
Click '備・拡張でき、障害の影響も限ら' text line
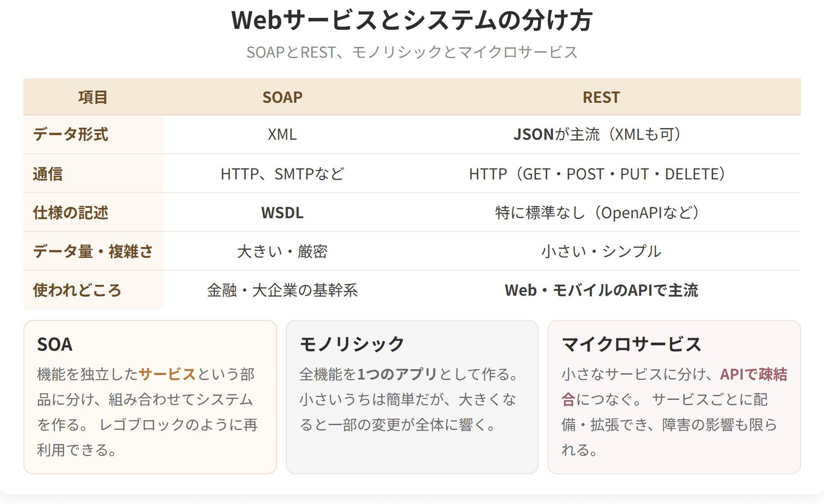[x=669, y=425]
